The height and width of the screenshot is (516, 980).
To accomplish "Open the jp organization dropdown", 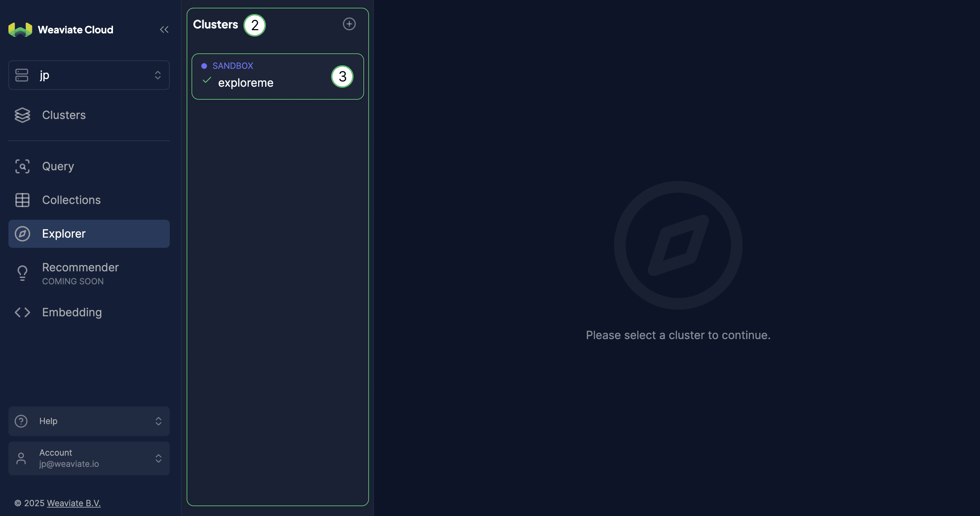I will point(89,75).
